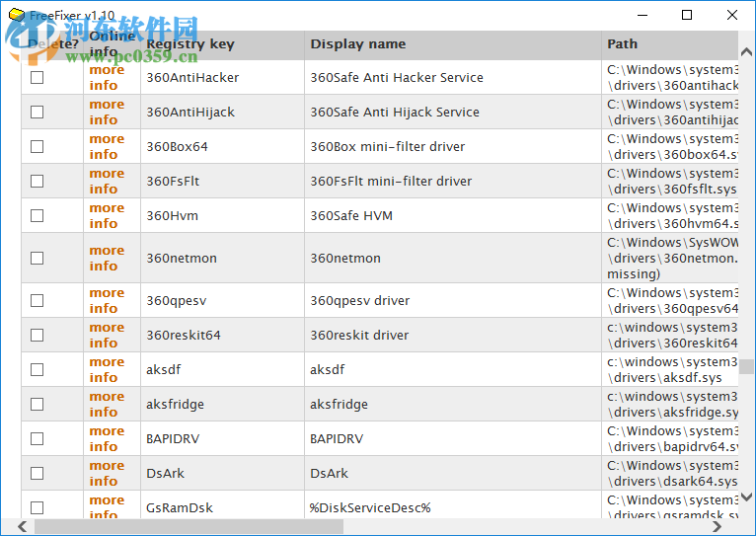Viewport: 756px width, 536px height.
Task: Click the drivers\aksdf.sys path cell
Action: coord(670,370)
